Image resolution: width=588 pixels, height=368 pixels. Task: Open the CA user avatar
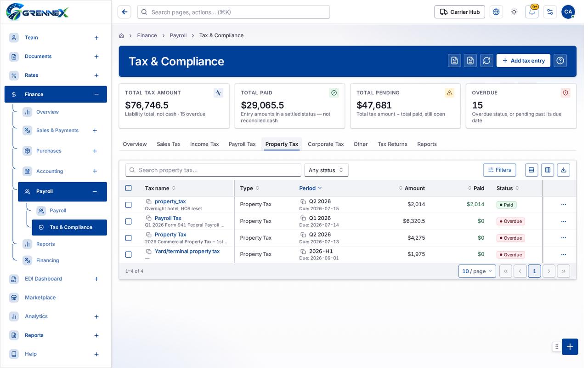568,12
